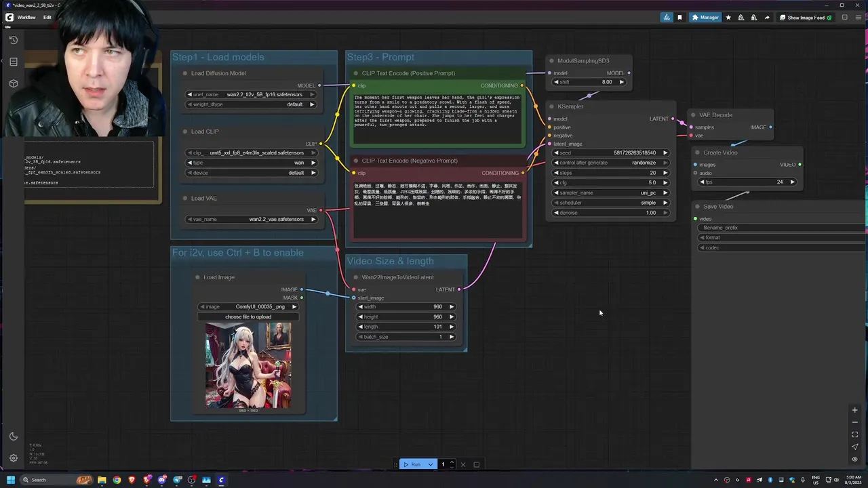Open the sampler_name uni_pc dropdown

610,192
